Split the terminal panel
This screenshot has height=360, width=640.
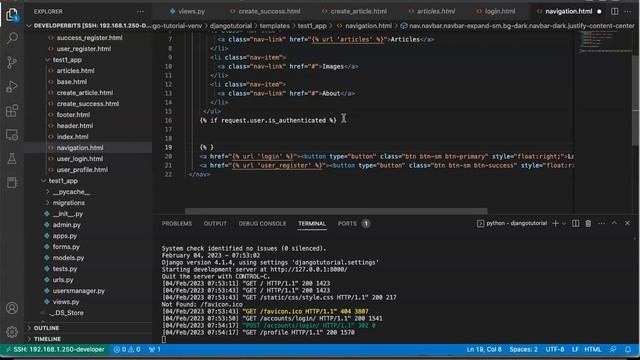(x=576, y=223)
